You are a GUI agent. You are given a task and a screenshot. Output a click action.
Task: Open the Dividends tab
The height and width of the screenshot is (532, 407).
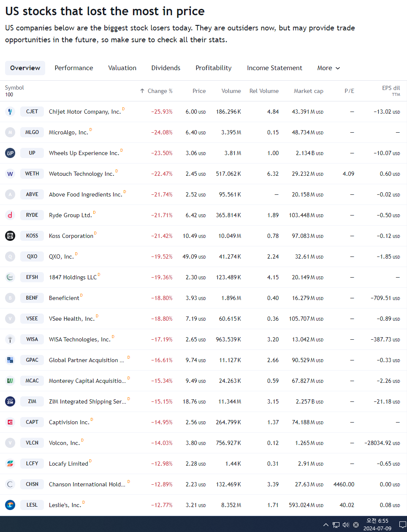(x=166, y=68)
